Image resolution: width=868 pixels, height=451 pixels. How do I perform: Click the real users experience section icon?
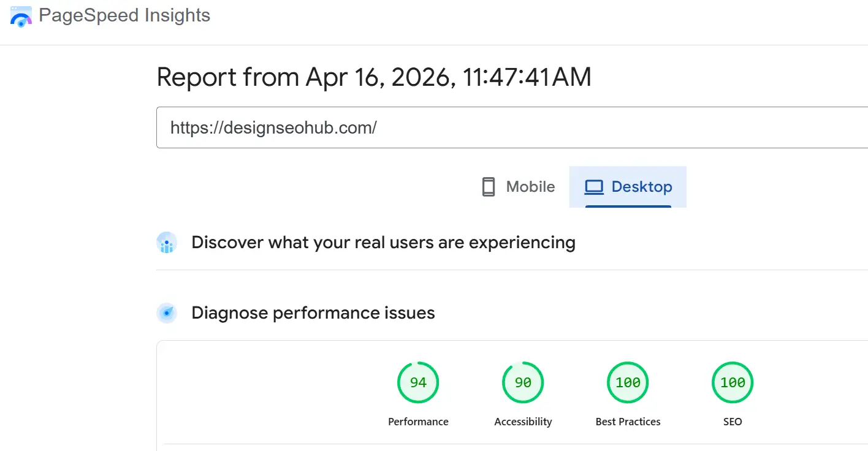coord(166,242)
